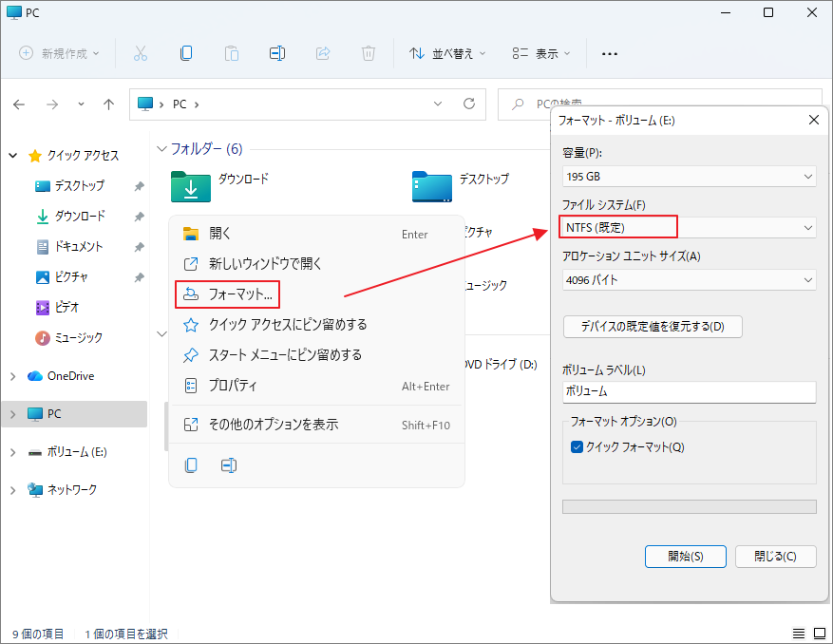The width and height of the screenshot is (833, 644).
Task: Click inside the ボリューム ラベル text field
Action: pyautogui.click(x=689, y=392)
